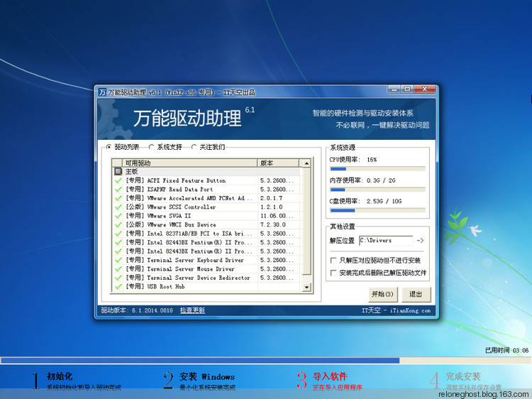Uncheck VMware Accelerated AMD PCNet driver

click(118, 198)
